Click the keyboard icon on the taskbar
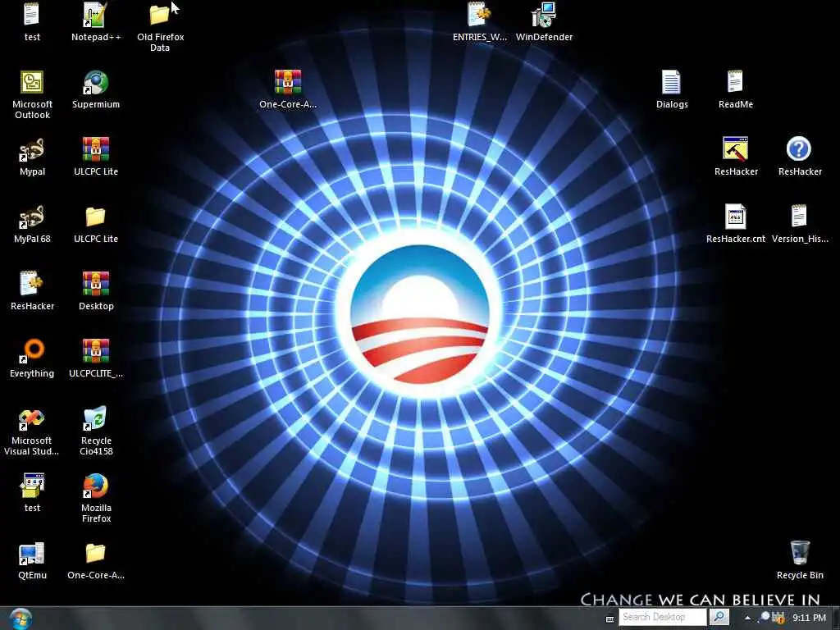 pos(609,619)
